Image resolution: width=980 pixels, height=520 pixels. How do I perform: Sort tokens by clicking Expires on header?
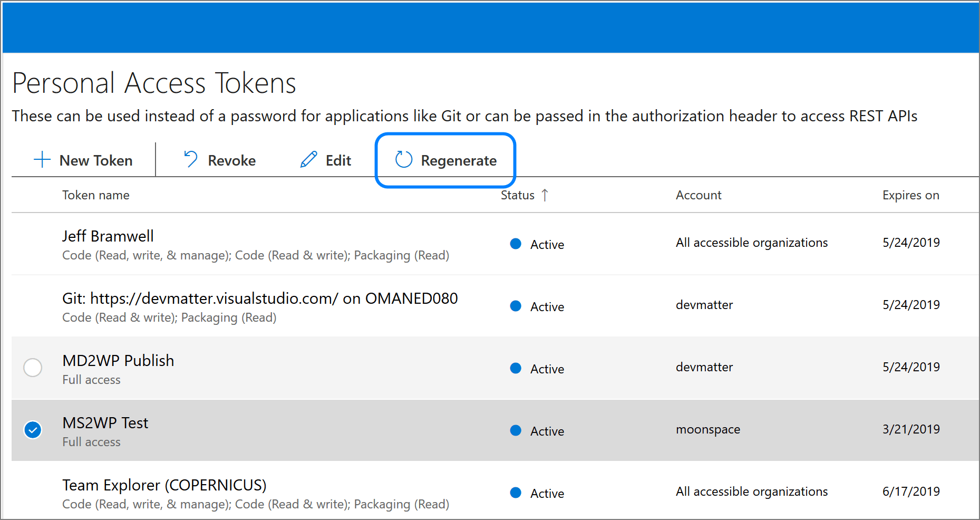coord(910,195)
